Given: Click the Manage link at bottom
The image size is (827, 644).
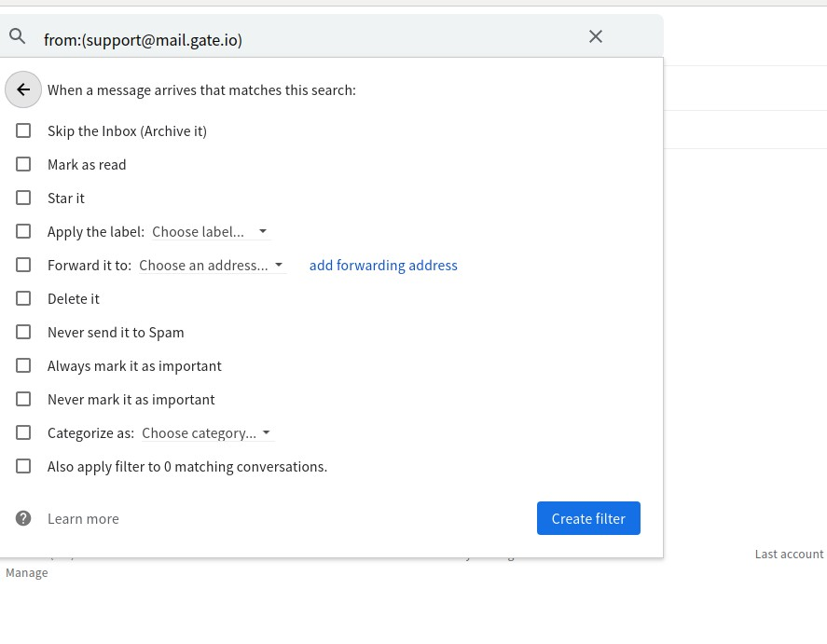Looking at the screenshot, I should (x=27, y=573).
